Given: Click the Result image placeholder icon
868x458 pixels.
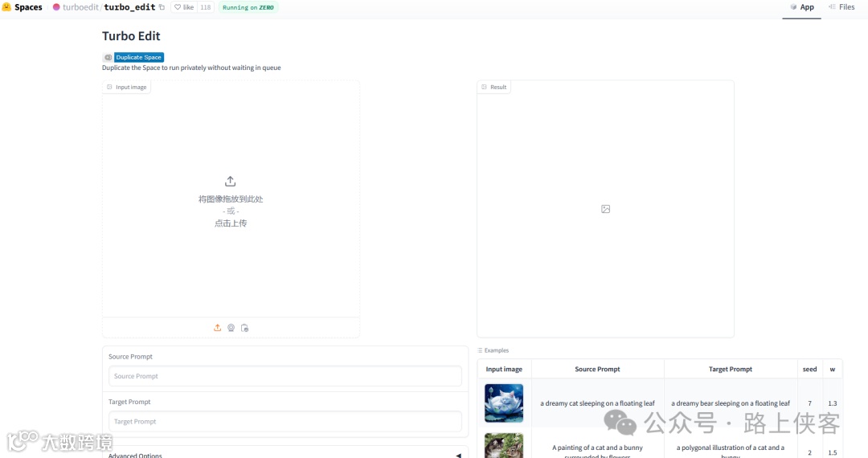Looking at the screenshot, I should pos(606,209).
